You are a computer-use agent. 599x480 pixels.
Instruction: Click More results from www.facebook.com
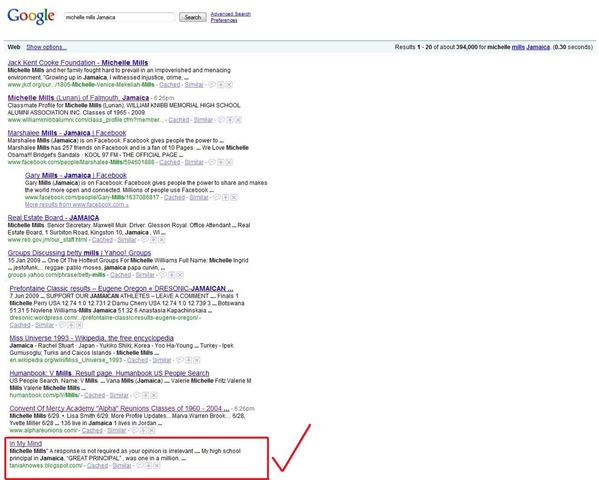[77, 205]
